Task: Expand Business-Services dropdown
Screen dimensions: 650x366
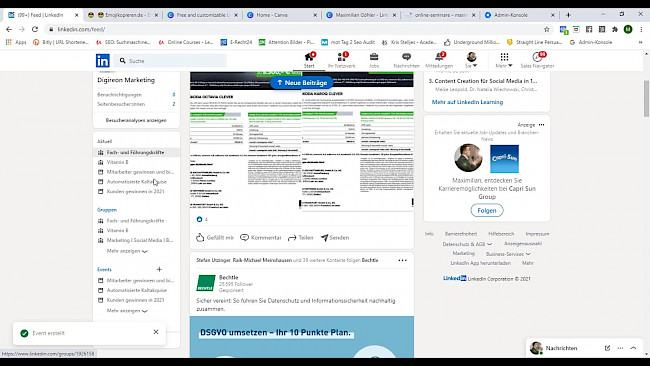Action: click(508, 254)
